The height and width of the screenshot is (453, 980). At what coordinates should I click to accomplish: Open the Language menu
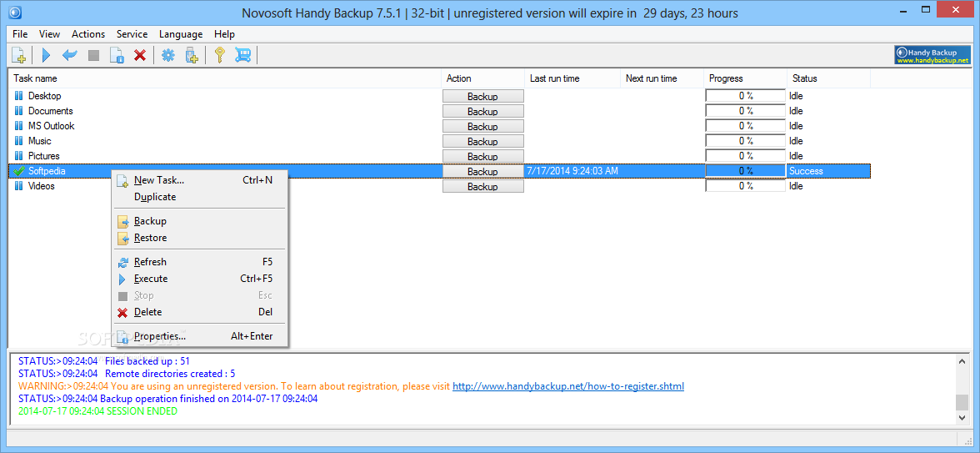pos(181,34)
